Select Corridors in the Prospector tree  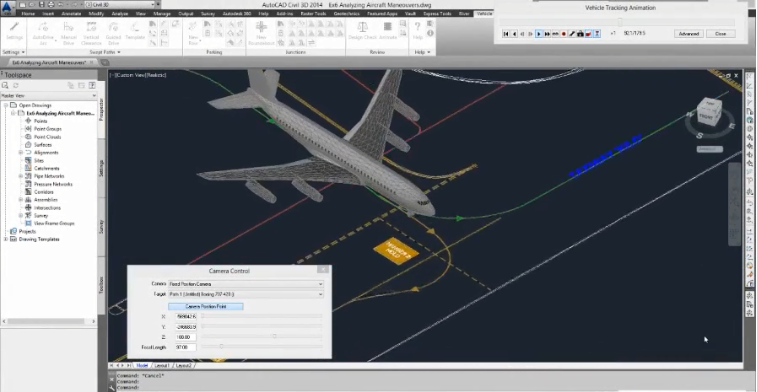pos(43,192)
